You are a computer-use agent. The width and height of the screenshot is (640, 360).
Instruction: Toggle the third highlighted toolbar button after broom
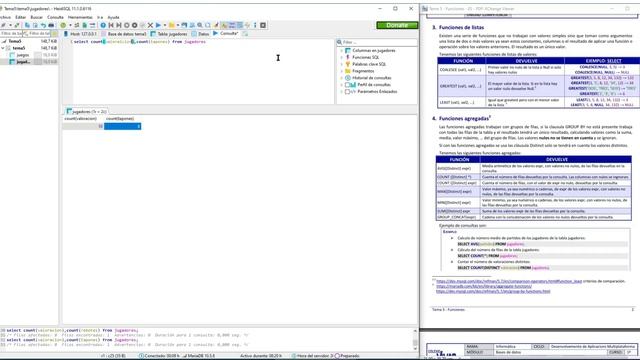coord(240,25)
